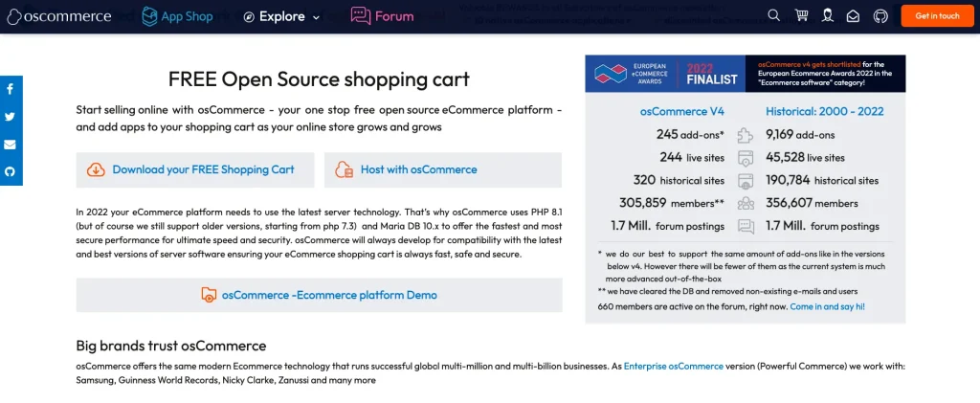
Task: Click the 244 live sites stat
Action: point(692,157)
